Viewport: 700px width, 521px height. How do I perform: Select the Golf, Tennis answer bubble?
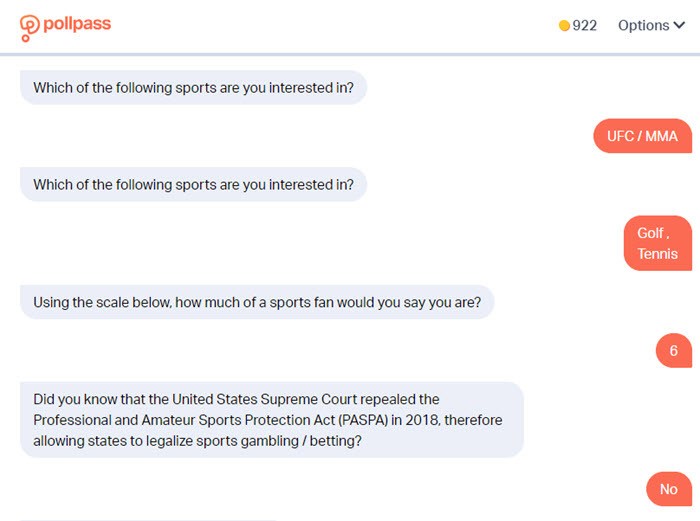coord(658,243)
